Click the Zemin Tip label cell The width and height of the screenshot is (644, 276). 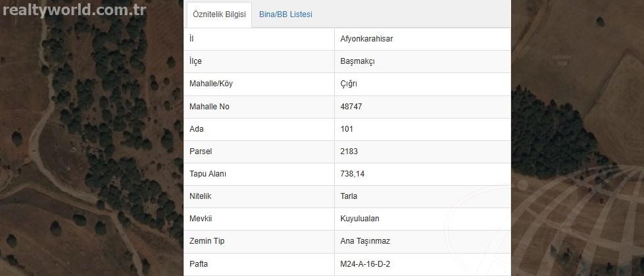click(259, 241)
